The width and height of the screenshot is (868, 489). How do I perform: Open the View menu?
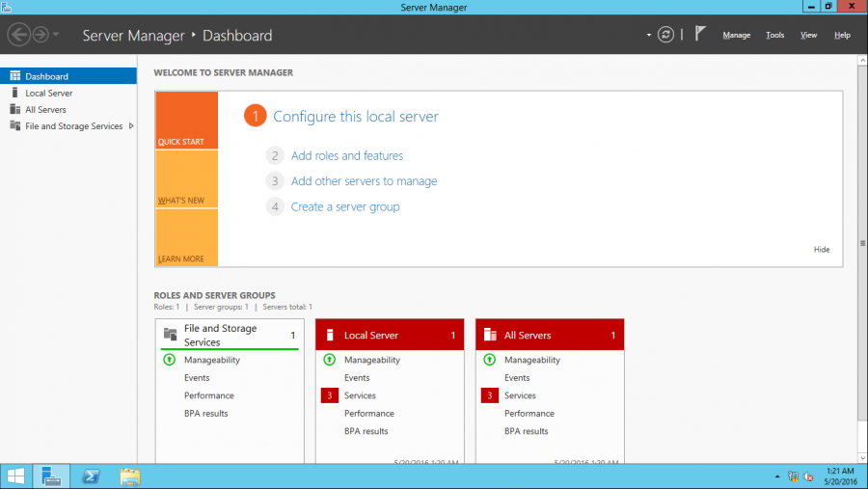point(808,35)
